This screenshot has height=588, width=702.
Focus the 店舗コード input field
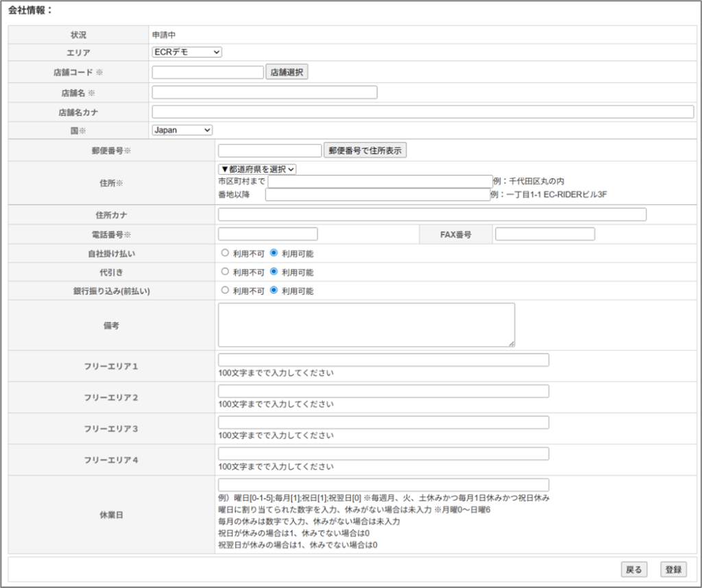[208, 72]
